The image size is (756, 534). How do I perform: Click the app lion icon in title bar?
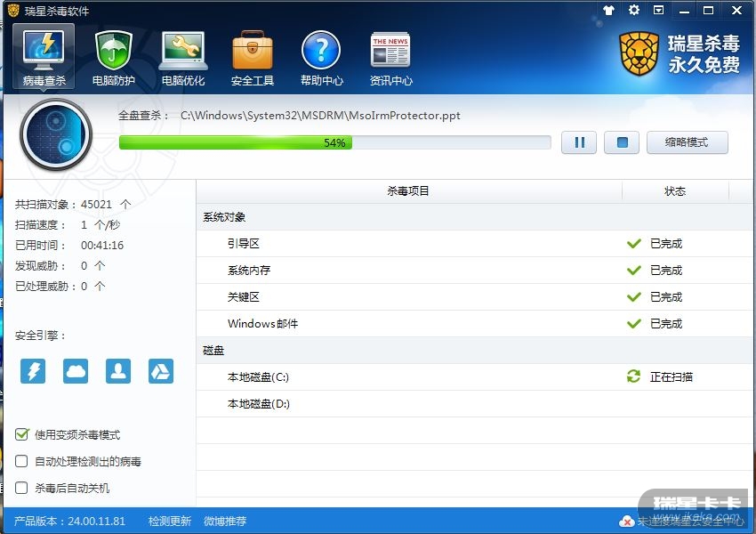point(13,10)
